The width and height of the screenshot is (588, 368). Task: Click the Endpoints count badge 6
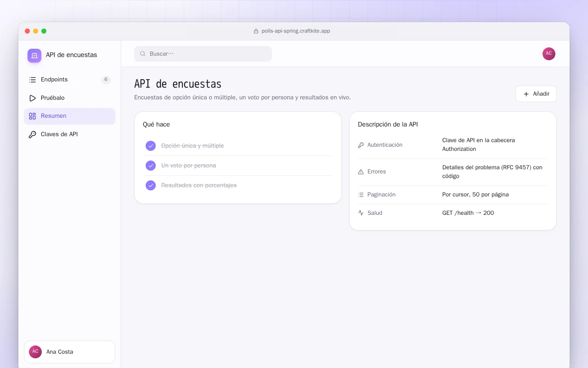pos(106,80)
